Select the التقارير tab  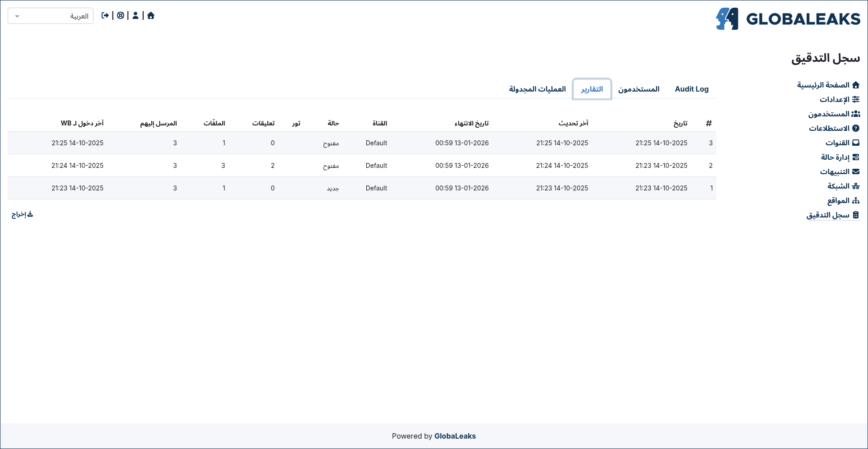pos(592,89)
